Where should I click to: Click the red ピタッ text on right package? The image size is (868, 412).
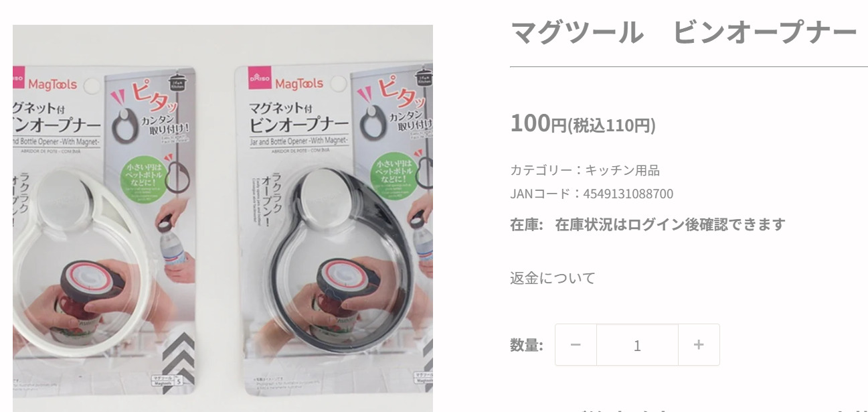pyautogui.click(x=398, y=94)
